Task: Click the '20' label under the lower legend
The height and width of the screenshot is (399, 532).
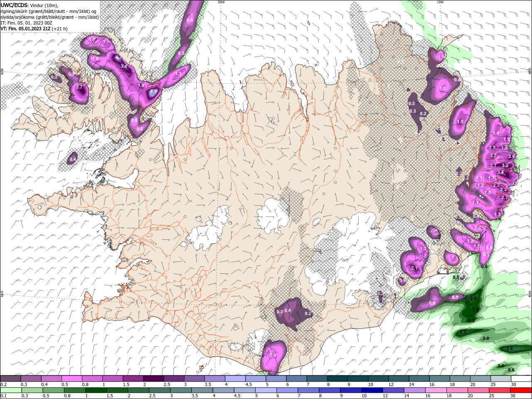Action: click(x=470, y=396)
